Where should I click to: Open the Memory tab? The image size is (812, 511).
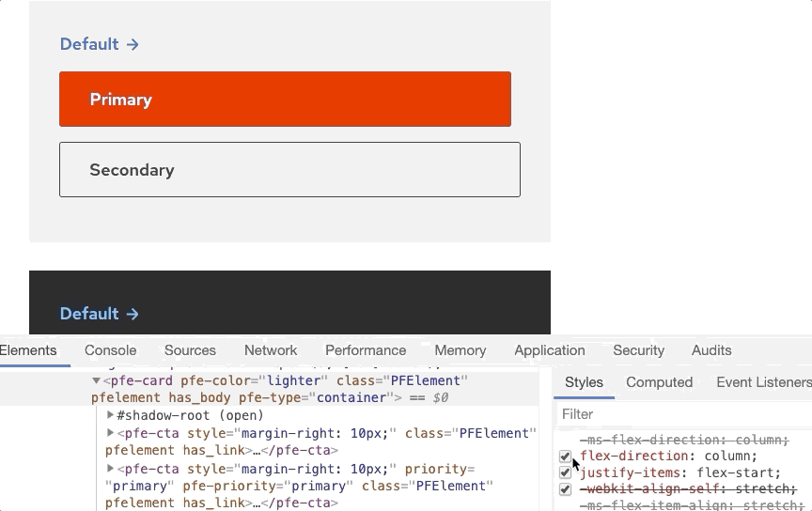(461, 350)
